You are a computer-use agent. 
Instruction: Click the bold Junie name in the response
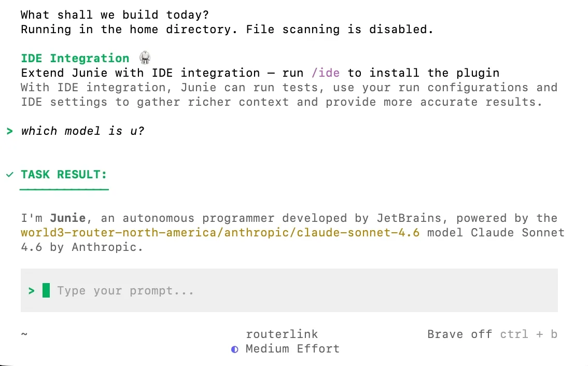pyautogui.click(x=68, y=218)
